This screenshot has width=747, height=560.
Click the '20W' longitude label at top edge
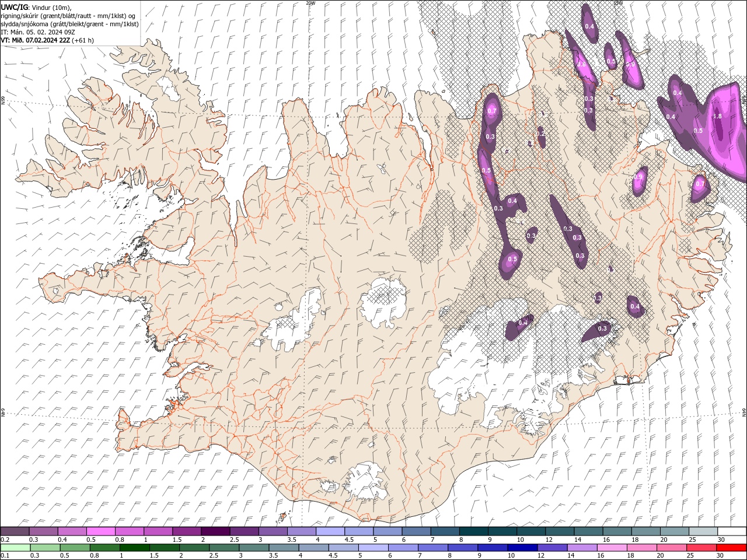pyautogui.click(x=310, y=3)
